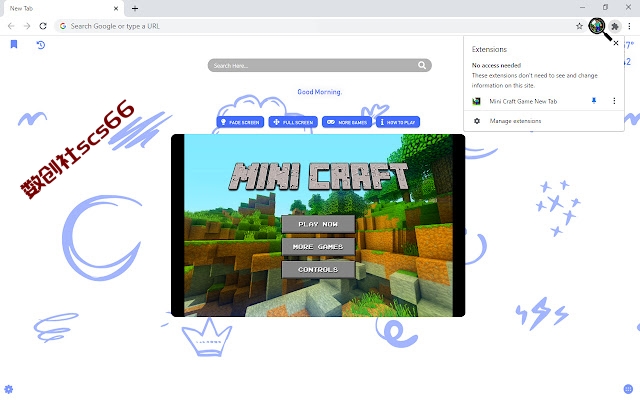The height and width of the screenshot is (400, 640).
Task: Open the settings gear at the page bottom-left
Action: (9, 389)
